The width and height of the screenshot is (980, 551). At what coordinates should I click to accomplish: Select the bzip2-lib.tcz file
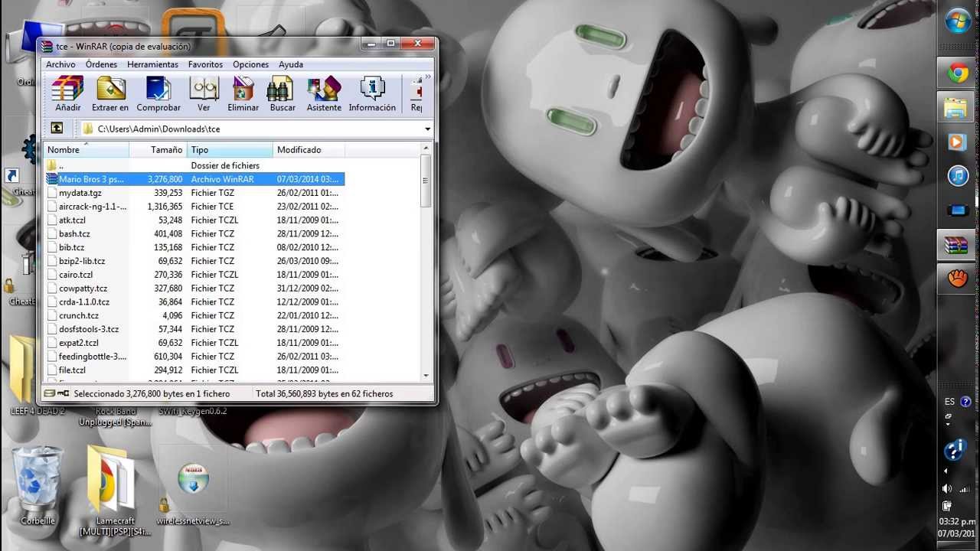(x=194, y=261)
